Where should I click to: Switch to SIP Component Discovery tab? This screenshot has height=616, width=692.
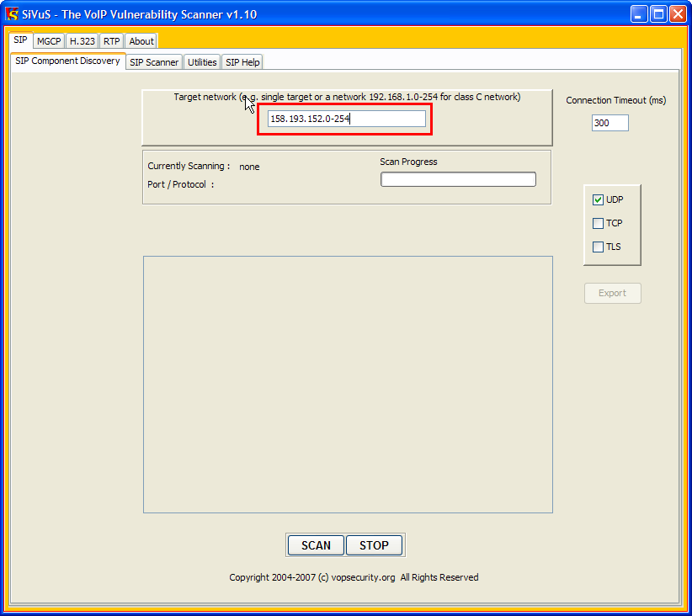point(67,61)
